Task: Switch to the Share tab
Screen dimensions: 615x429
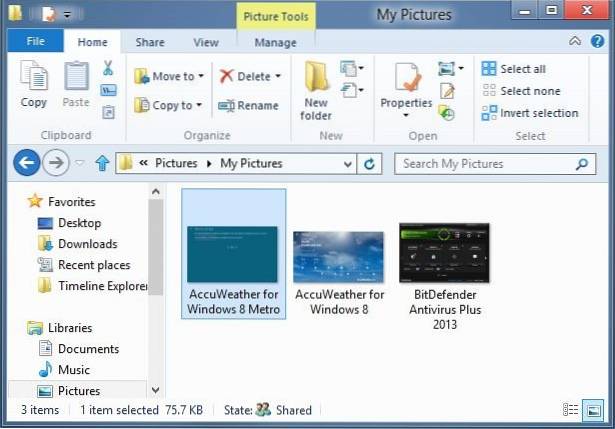Action: 150,42
